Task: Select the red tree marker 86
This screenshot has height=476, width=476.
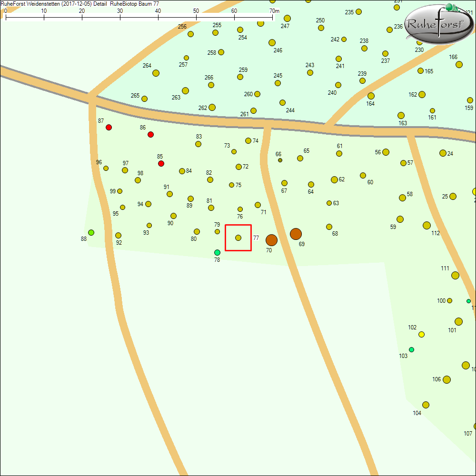Action: [x=151, y=134]
